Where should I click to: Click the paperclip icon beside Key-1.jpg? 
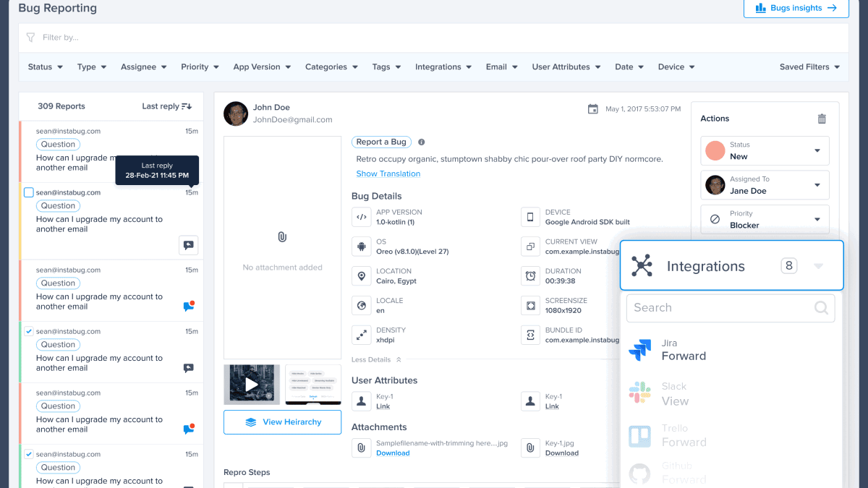pyautogui.click(x=530, y=448)
